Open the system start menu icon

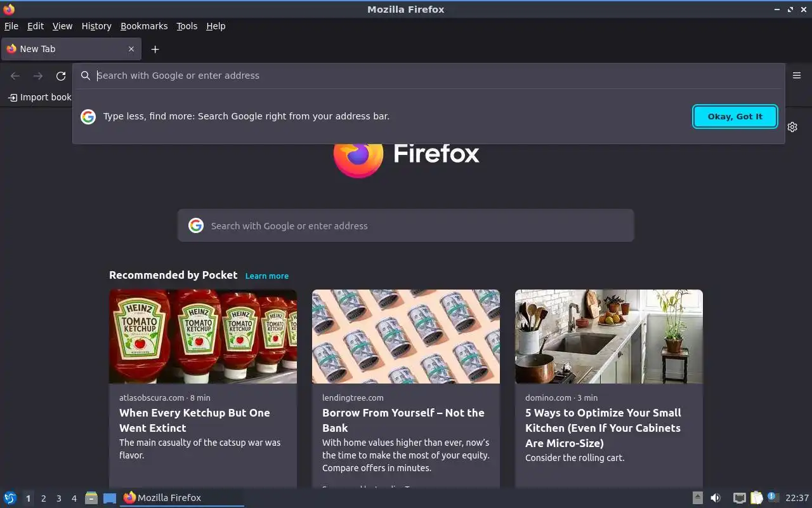[x=10, y=498]
